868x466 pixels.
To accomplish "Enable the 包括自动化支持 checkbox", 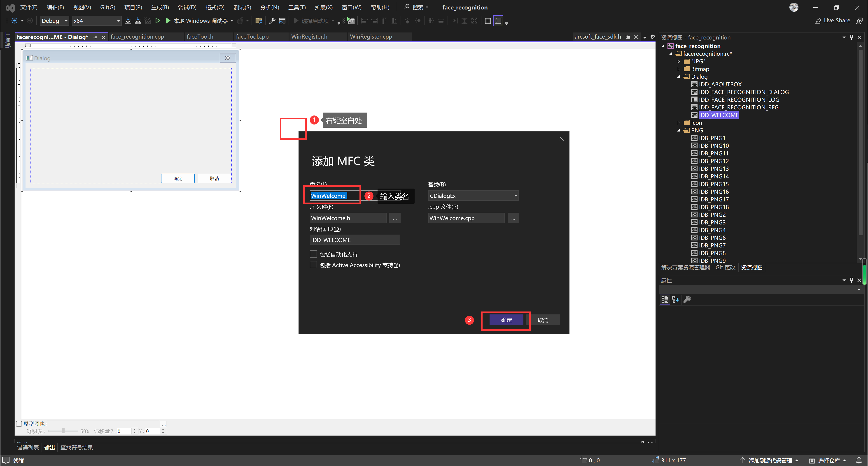I will 313,254.
